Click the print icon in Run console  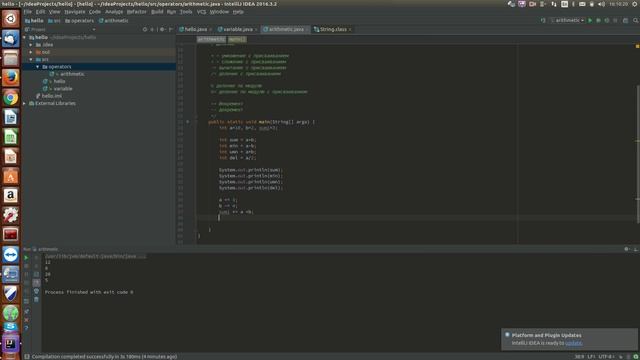click(x=36, y=291)
